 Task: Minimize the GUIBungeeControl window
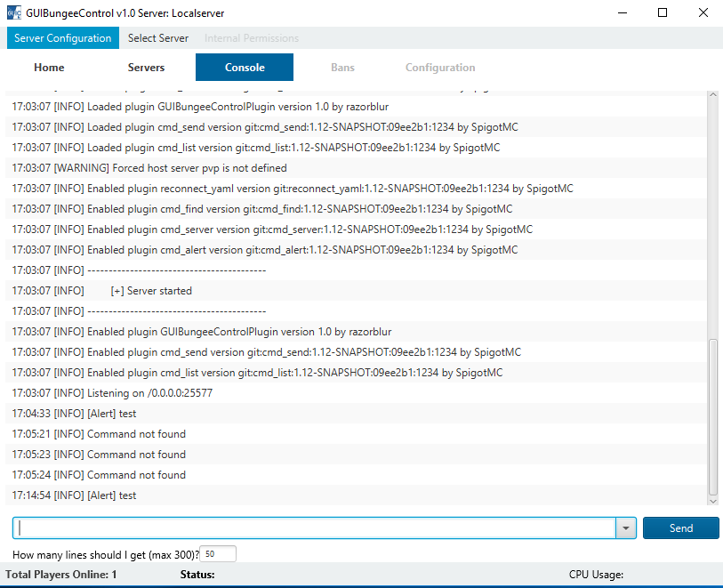point(621,13)
